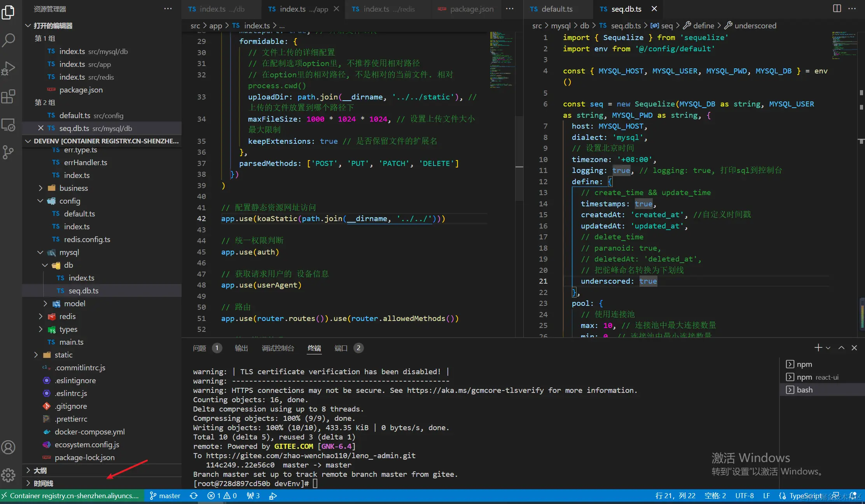865x504 pixels.
Task: Open the Source Control view
Action: 9,152
